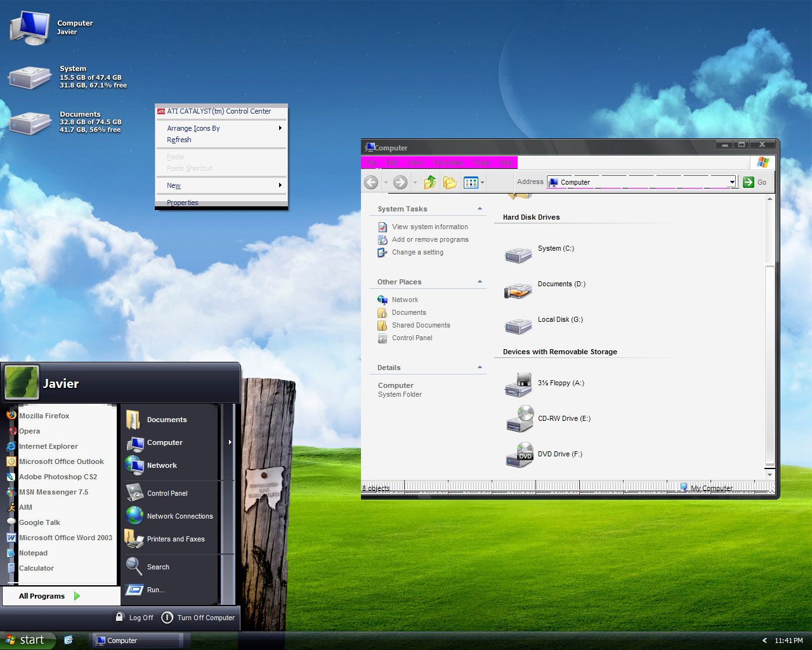
Task: Launch Mozilla Firefox from the Start menu
Action: [44, 416]
